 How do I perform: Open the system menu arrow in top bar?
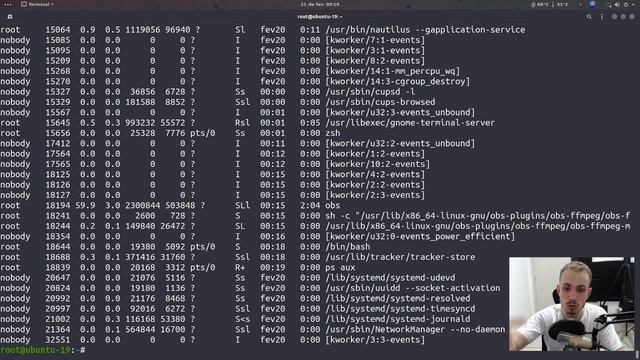[x=634, y=4]
